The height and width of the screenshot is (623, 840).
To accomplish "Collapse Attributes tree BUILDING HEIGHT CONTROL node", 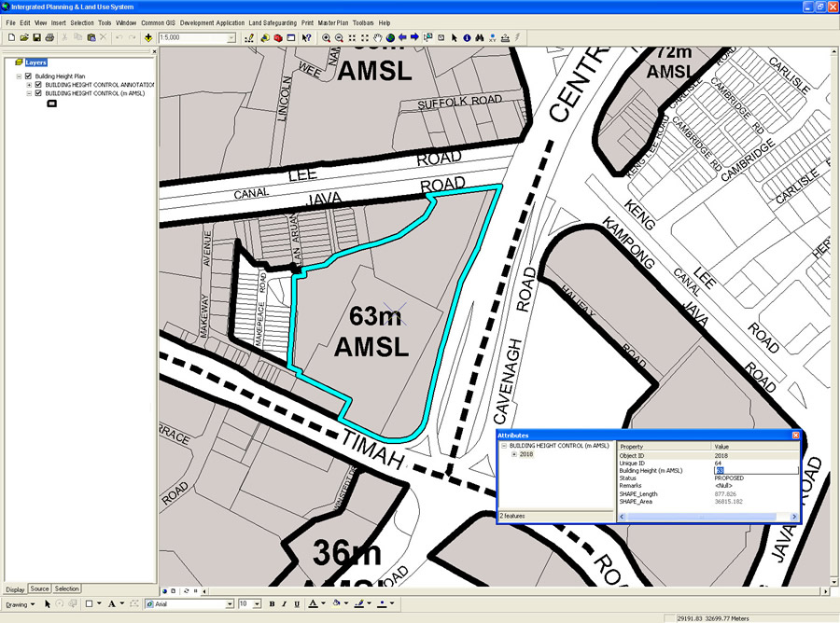I will (x=504, y=445).
